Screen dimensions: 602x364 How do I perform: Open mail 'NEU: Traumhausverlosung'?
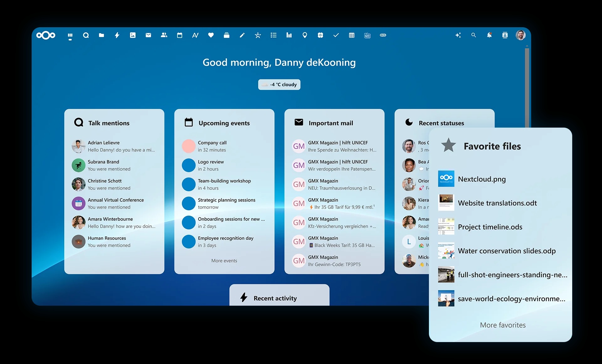[x=334, y=185]
